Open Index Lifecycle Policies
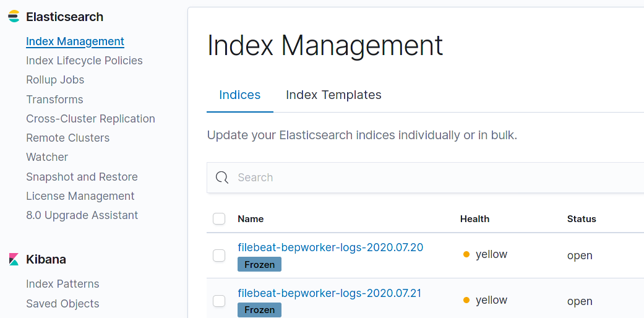 click(84, 61)
